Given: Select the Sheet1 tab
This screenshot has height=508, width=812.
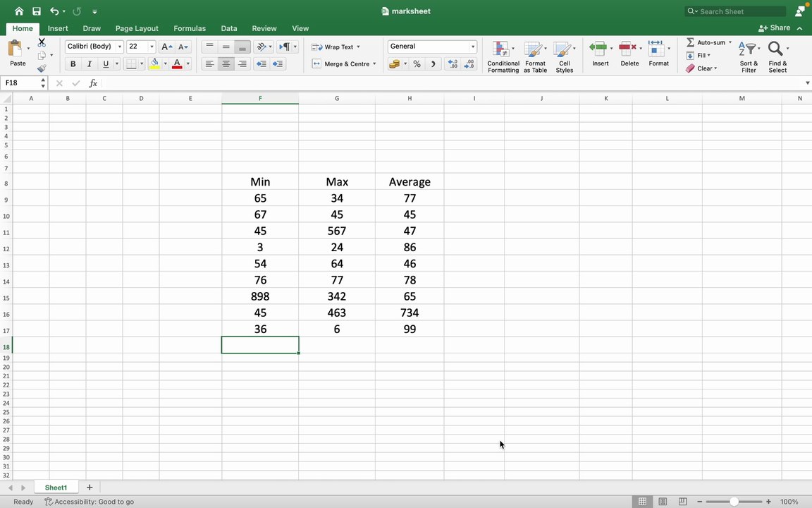Looking at the screenshot, I should tap(56, 488).
